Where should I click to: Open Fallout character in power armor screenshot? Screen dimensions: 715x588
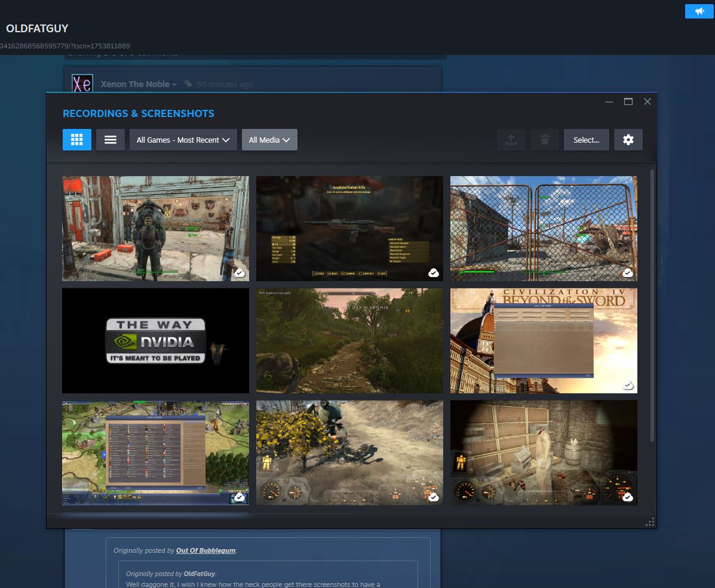155,229
